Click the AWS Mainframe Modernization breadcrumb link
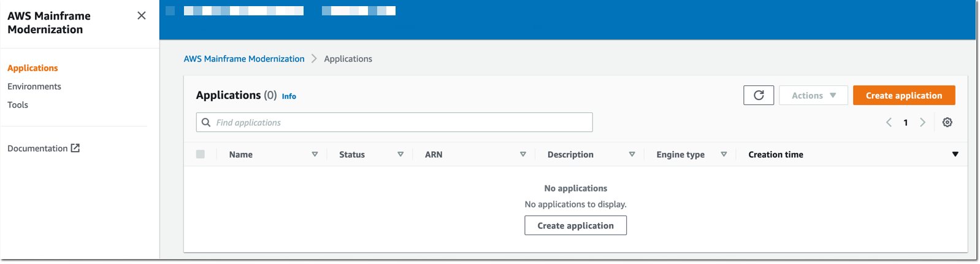 (x=244, y=59)
